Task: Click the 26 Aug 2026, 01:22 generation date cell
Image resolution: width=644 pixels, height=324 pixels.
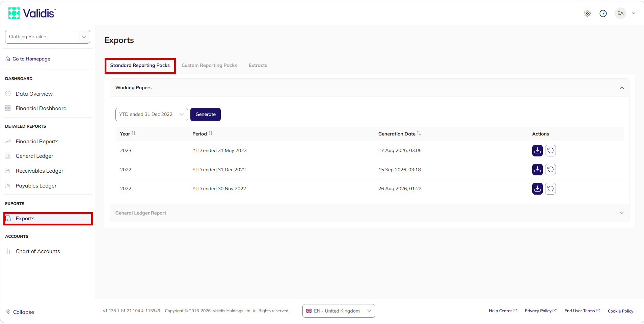Action: pyautogui.click(x=400, y=189)
